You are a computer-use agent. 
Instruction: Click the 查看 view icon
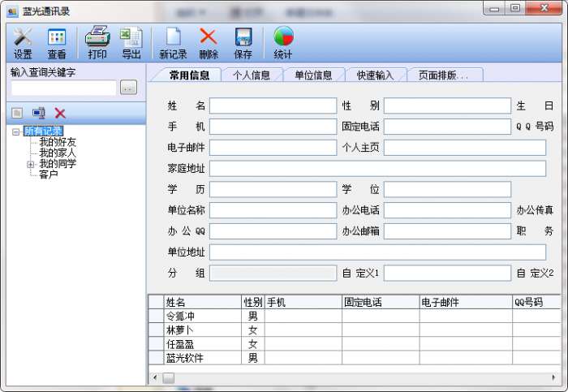(57, 43)
